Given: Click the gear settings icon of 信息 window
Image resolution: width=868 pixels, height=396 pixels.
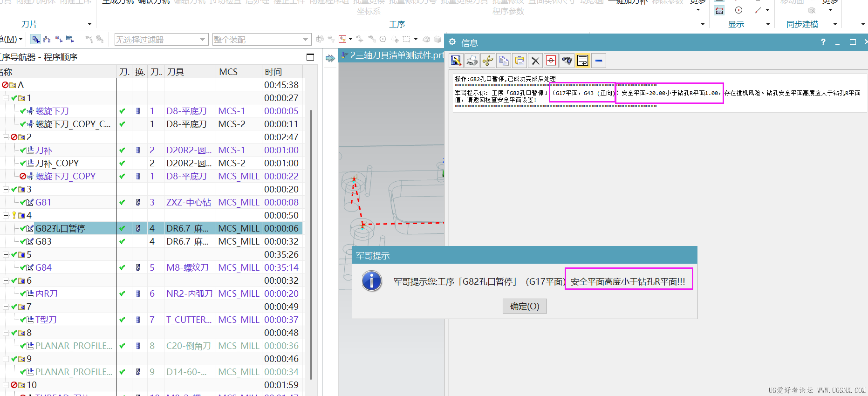Looking at the screenshot, I should pyautogui.click(x=452, y=42).
